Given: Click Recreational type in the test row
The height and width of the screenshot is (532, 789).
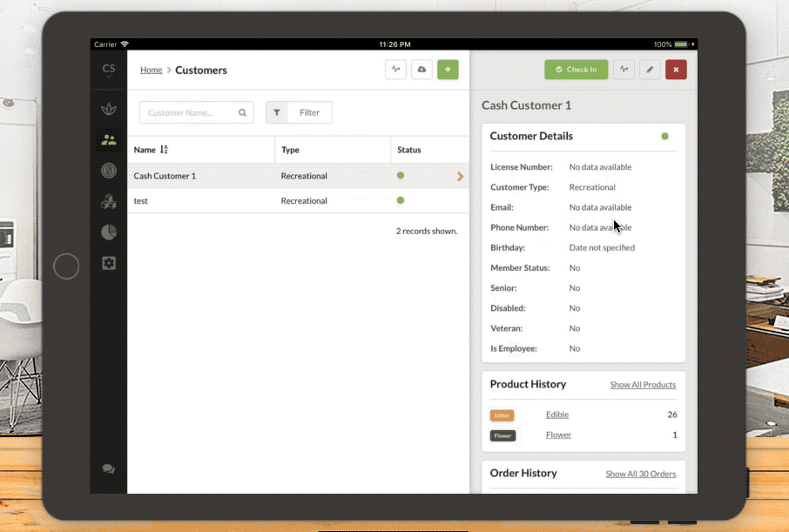Looking at the screenshot, I should (304, 200).
